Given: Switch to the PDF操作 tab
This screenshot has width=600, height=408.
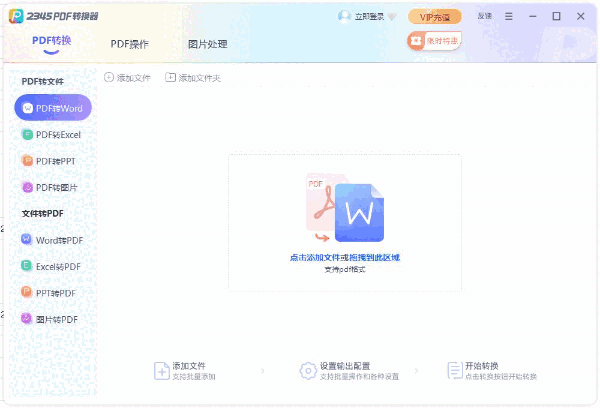Looking at the screenshot, I should pos(129,44).
